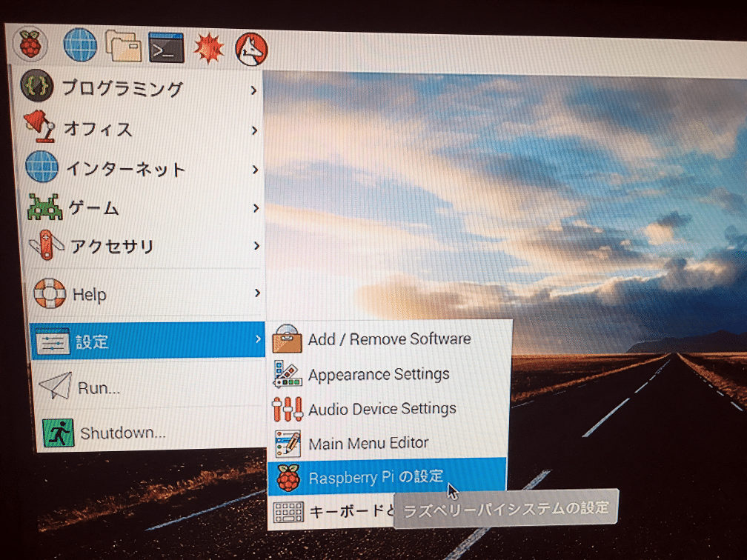747x560 pixels.
Task: Expand the インターネット submenu arrow
Action: coord(256,170)
